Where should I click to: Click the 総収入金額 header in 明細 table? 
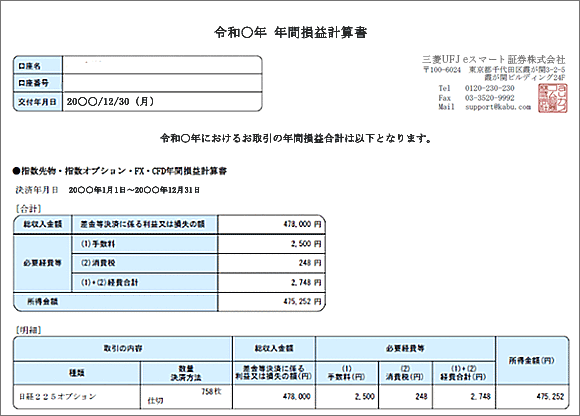274,348
